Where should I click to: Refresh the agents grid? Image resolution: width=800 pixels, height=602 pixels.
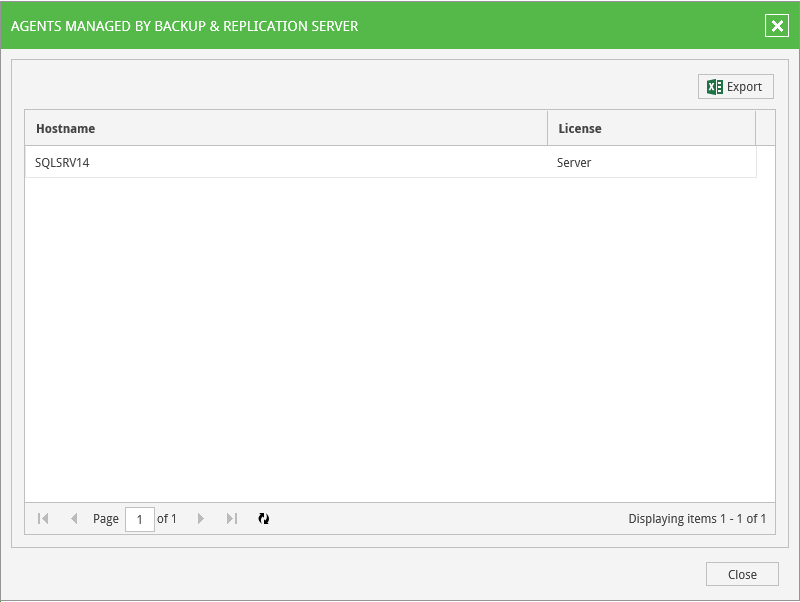(263, 519)
